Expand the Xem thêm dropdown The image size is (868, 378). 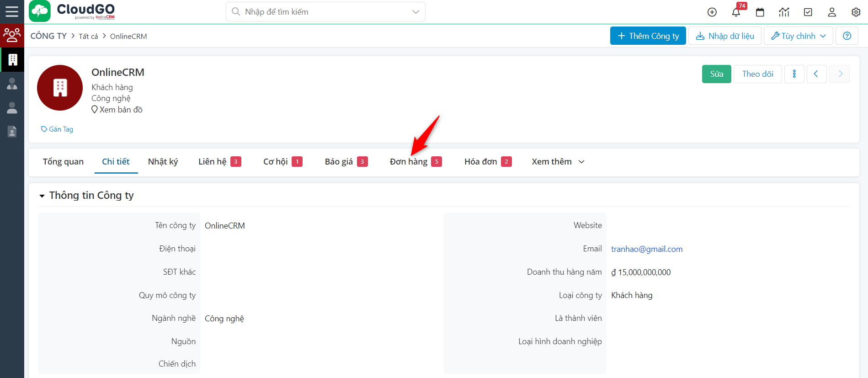point(558,162)
